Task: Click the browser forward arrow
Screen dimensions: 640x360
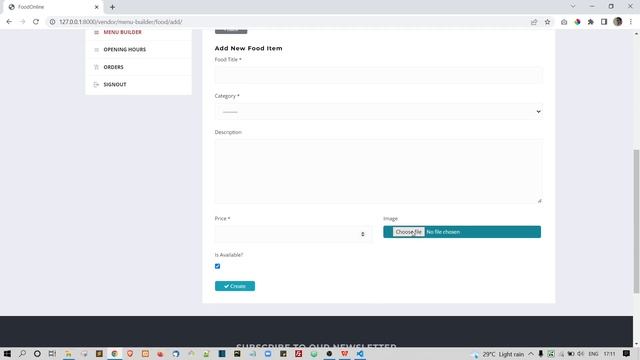Action: click(22, 22)
